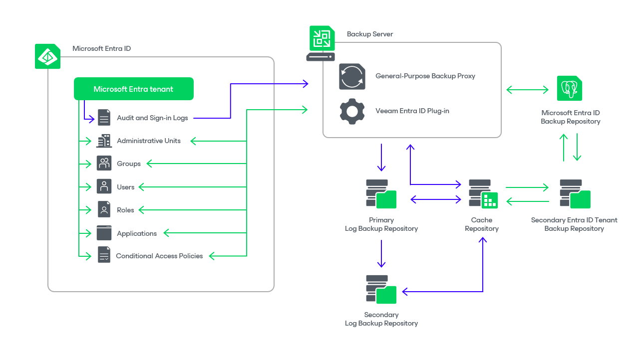Click the Audit and Sign-in Logs document icon

(x=104, y=118)
